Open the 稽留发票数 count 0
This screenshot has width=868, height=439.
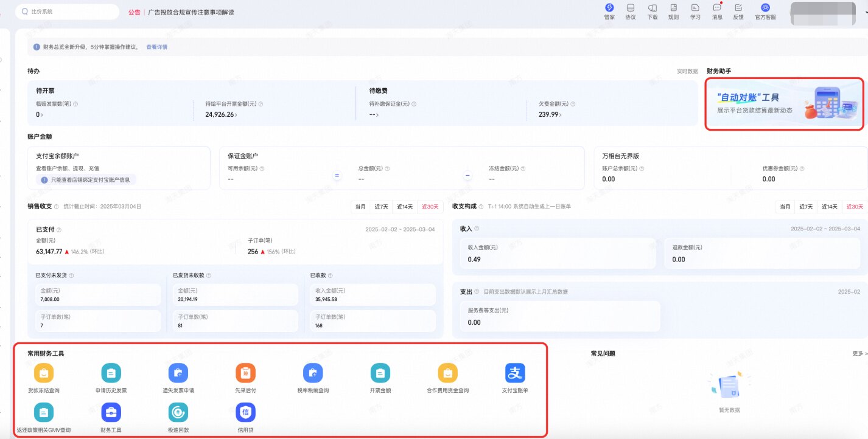(39, 114)
